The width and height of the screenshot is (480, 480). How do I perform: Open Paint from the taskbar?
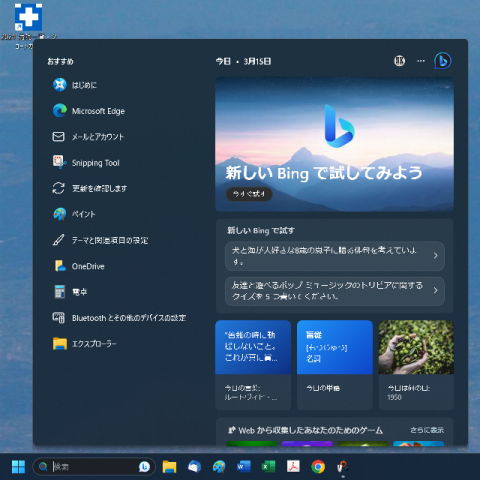tap(219, 467)
